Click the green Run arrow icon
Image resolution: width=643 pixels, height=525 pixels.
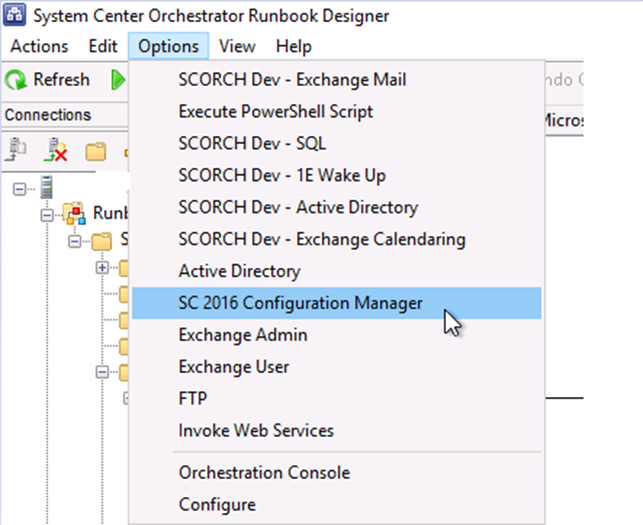coord(118,80)
